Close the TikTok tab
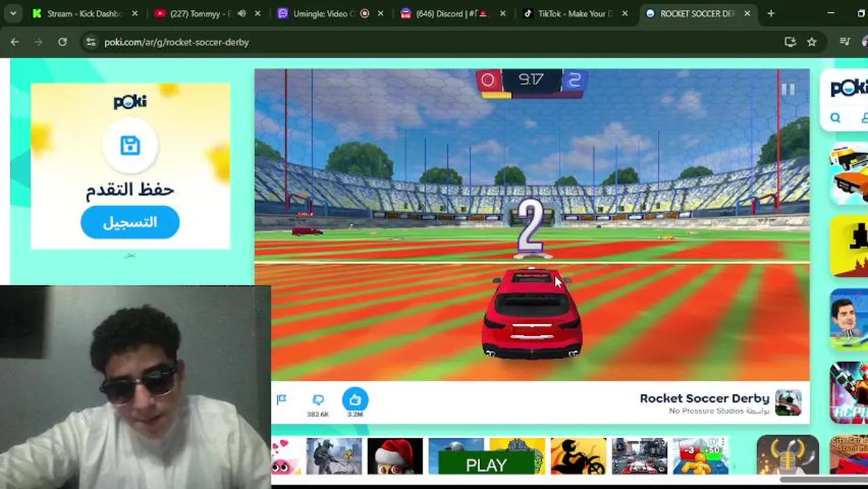This screenshot has width=868, height=489. (625, 14)
